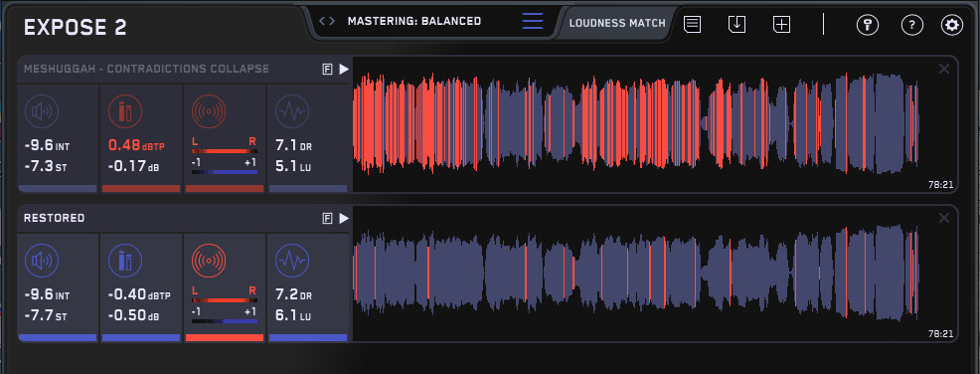Click the Expose 2 logo title

(x=75, y=27)
